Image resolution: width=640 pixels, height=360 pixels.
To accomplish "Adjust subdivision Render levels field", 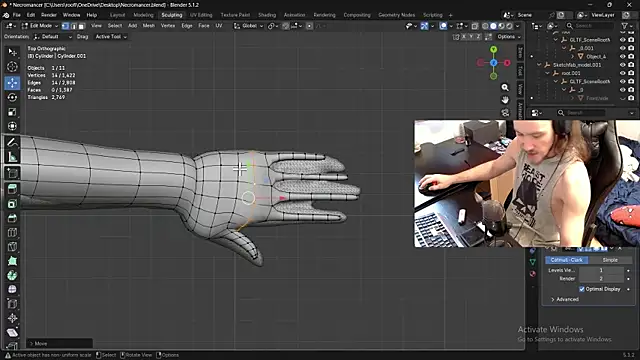I will [601, 278].
